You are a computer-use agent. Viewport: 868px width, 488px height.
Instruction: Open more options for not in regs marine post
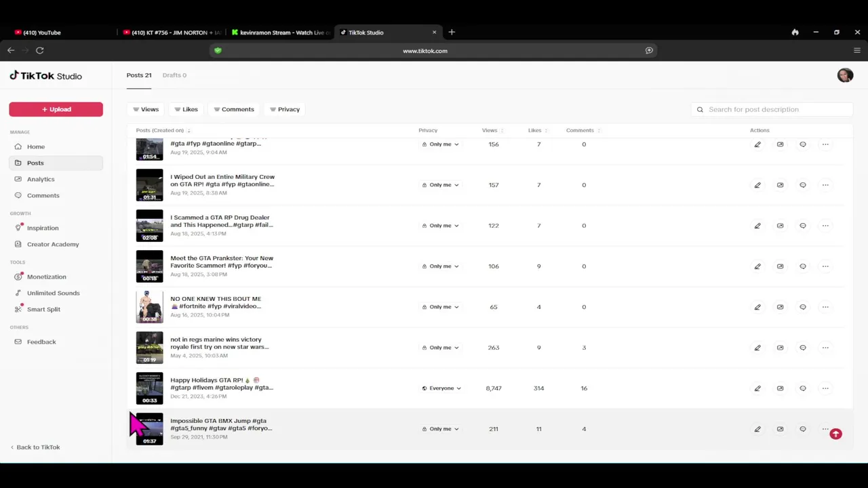pos(825,348)
